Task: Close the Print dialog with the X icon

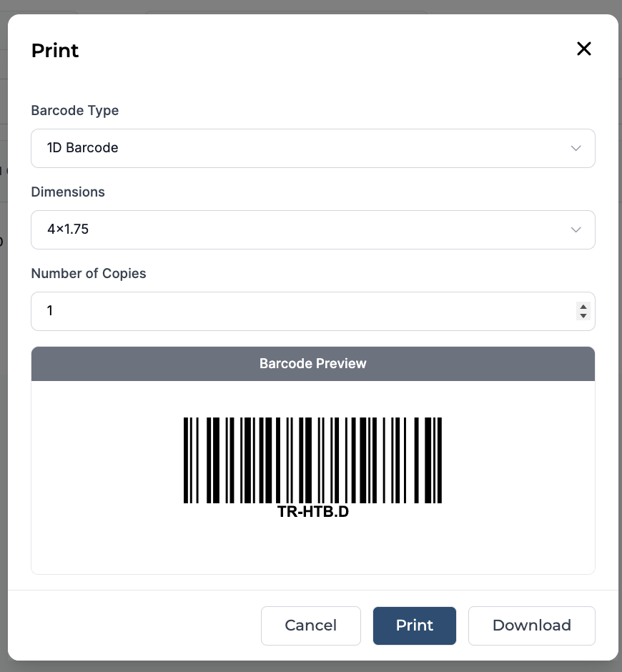Action: (584, 49)
